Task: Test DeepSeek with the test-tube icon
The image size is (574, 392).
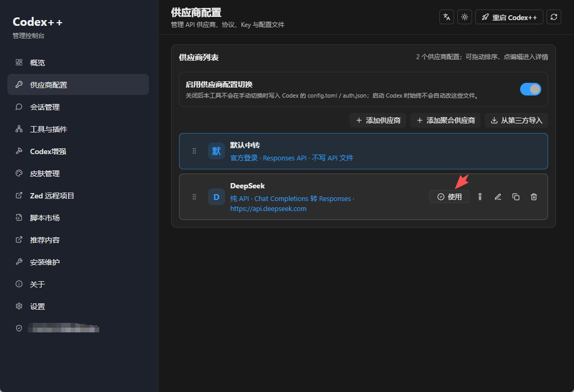Action: [480, 197]
